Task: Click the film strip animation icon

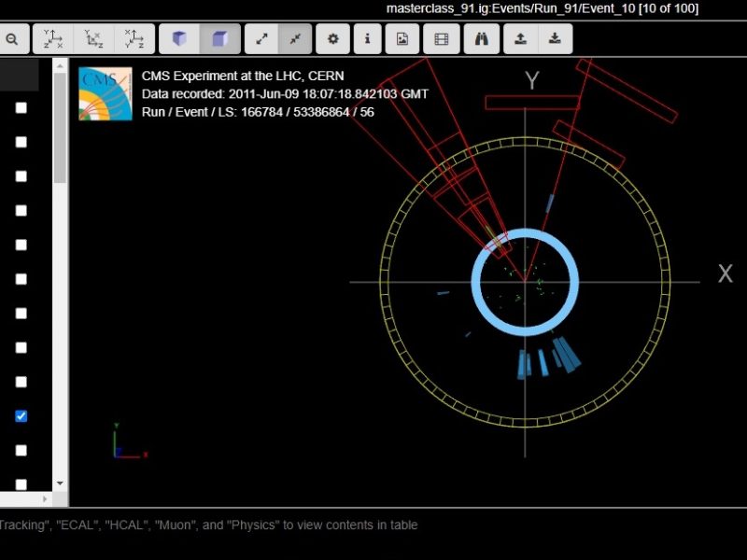Action: (x=442, y=39)
